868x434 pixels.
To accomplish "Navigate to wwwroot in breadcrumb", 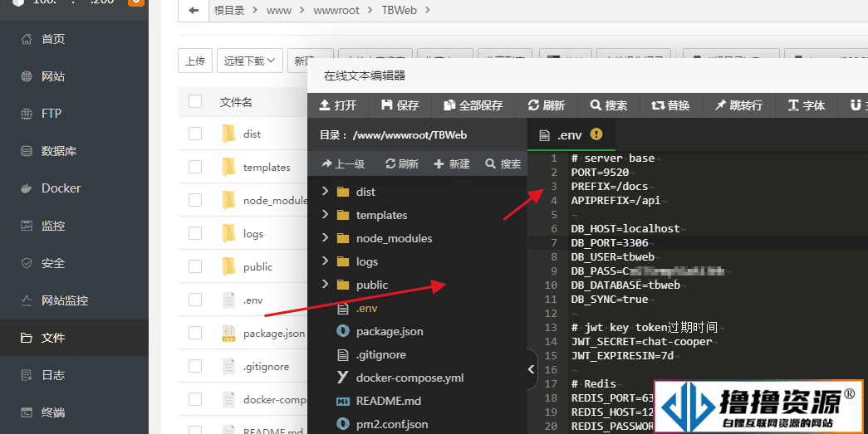I will pyautogui.click(x=336, y=10).
